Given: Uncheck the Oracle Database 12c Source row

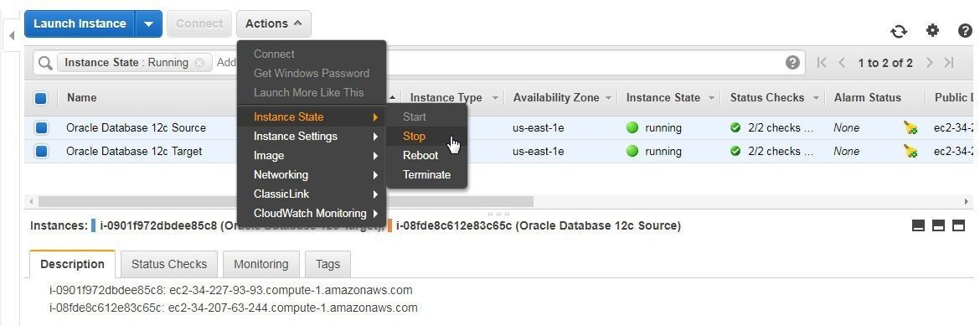Looking at the screenshot, I should [41, 127].
